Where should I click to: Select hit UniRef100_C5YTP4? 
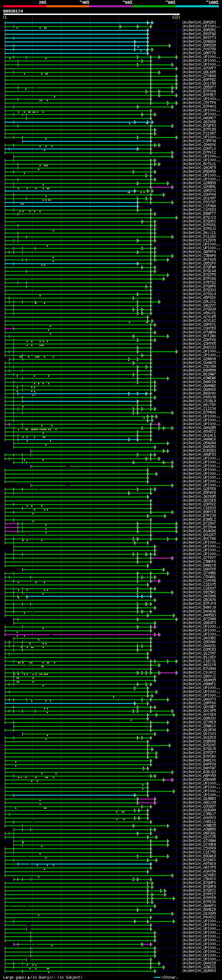pos(199,103)
